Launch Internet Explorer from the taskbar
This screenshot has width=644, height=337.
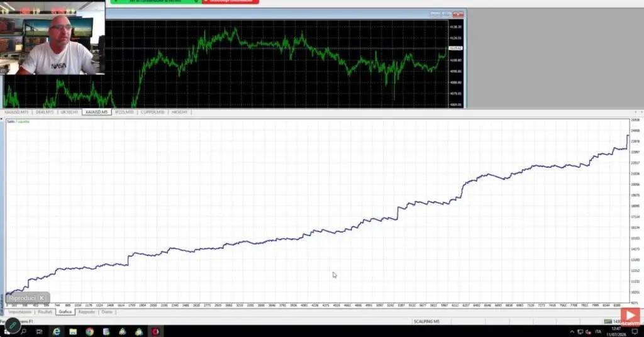56,331
